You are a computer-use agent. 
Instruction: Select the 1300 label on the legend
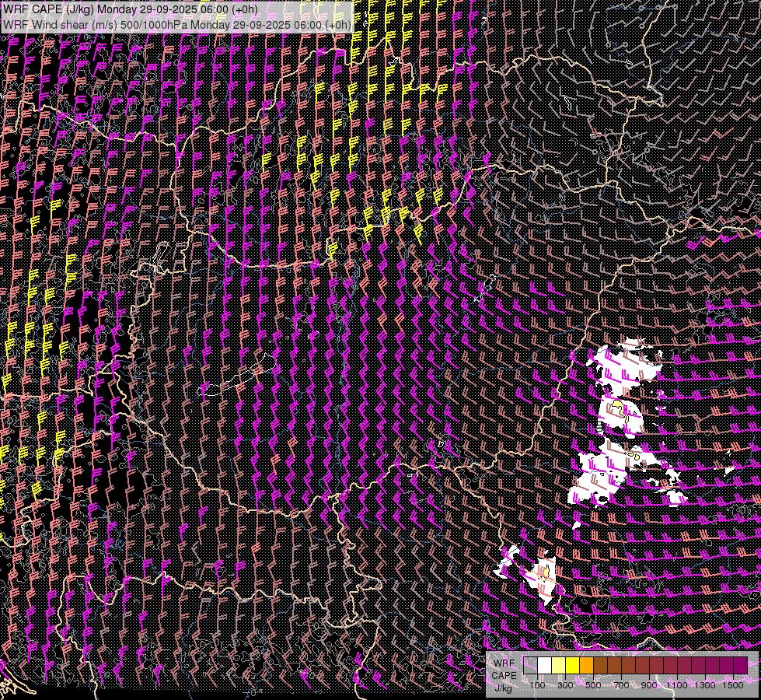coord(705,685)
